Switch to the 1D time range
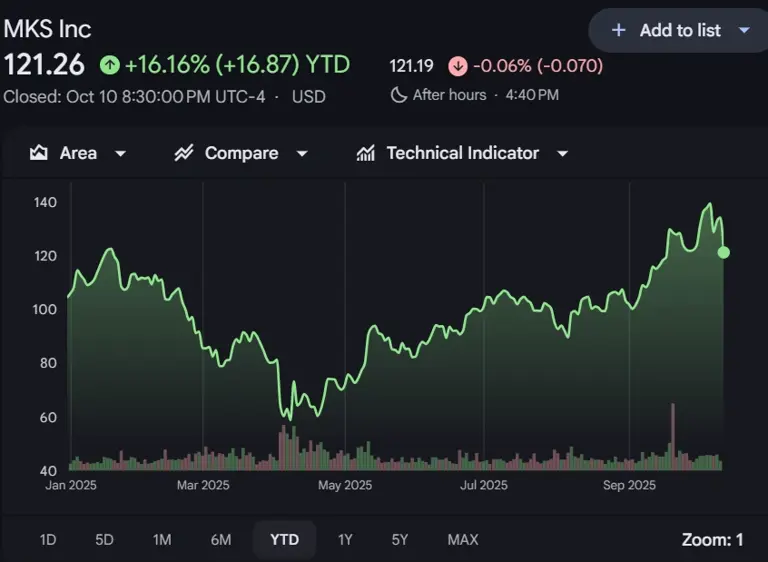 48,540
